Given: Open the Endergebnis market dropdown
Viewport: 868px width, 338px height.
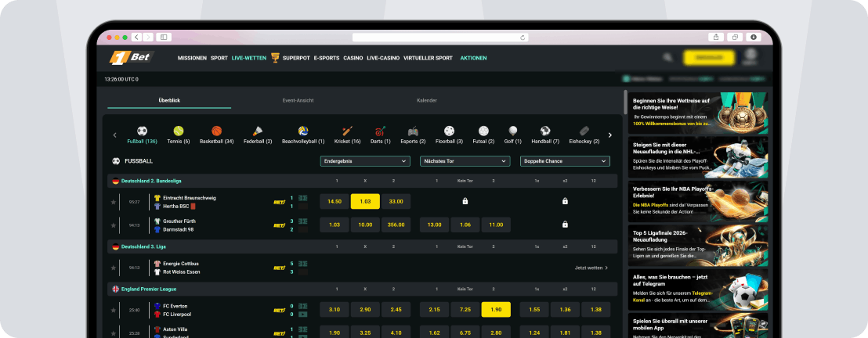Looking at the screenshot, I should click(x=365, y=161).
